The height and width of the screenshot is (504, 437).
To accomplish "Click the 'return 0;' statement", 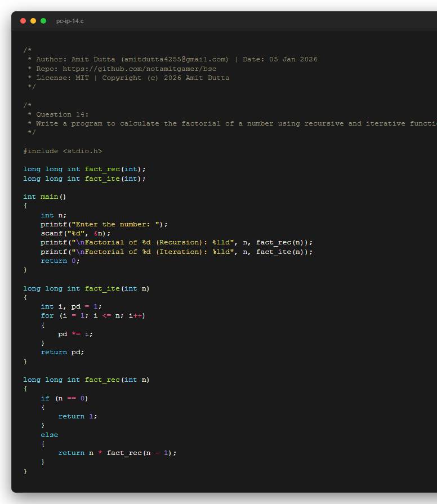I will [x=60, y=261].
